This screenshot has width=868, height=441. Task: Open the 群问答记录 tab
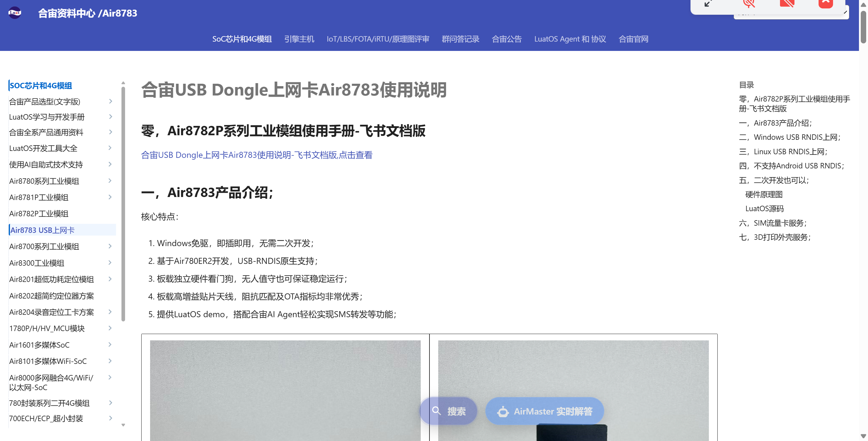461,39
